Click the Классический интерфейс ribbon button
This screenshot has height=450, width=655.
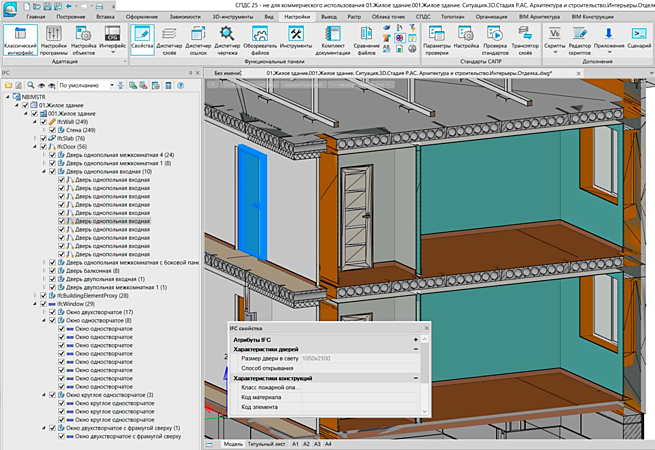tap(20, 40)
